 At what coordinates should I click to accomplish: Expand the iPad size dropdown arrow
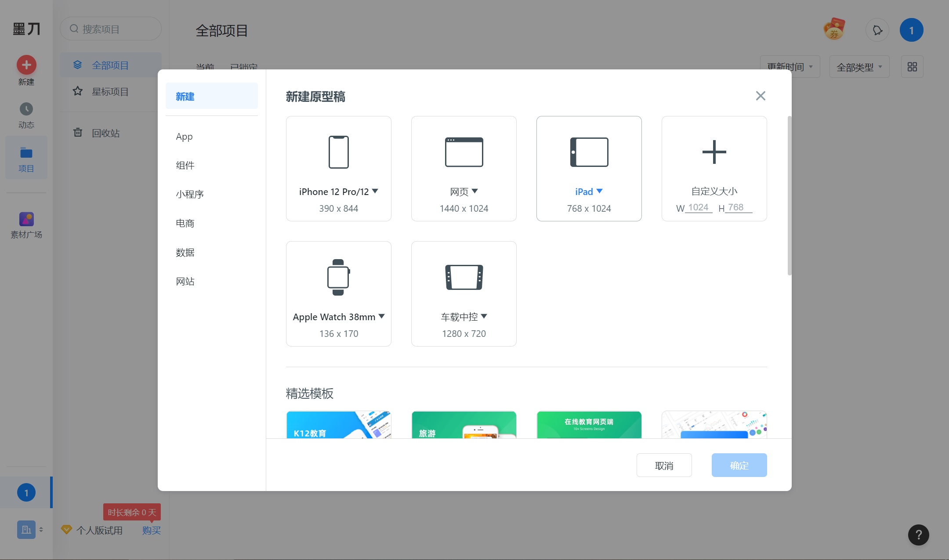[x=600, y=191]
